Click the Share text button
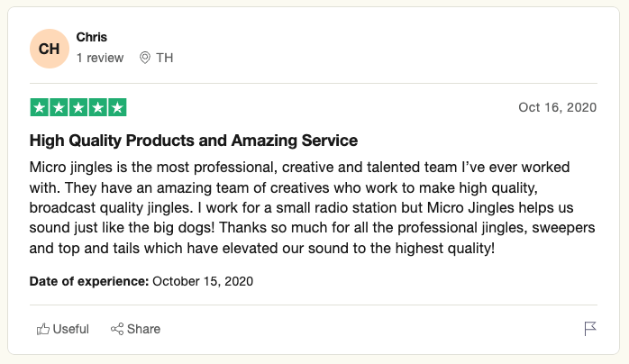The image size is (629, 364). pos(143,329)
